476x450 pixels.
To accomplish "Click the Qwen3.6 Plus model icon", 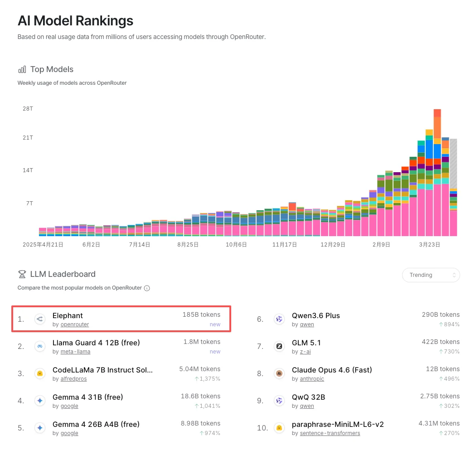I will point(279,319).
